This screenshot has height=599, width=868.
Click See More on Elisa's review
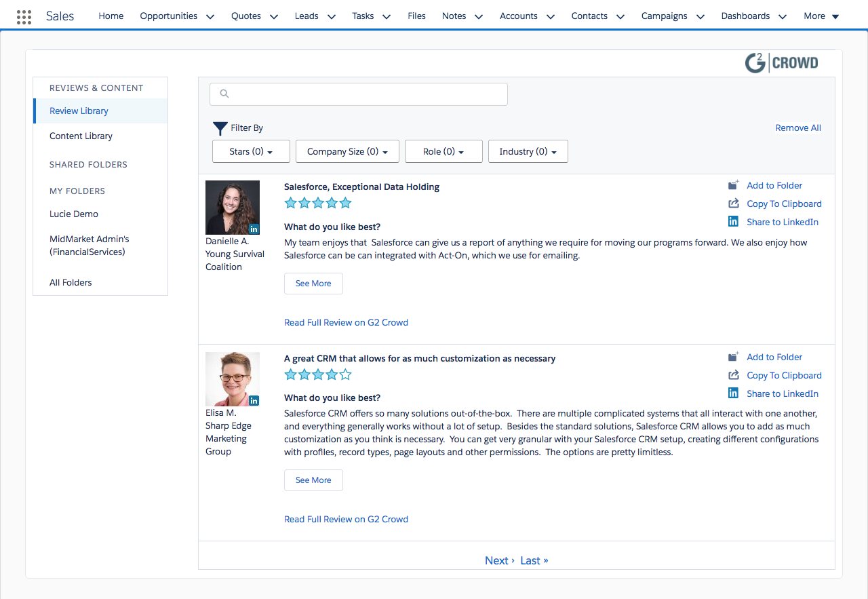coord(313,480)
